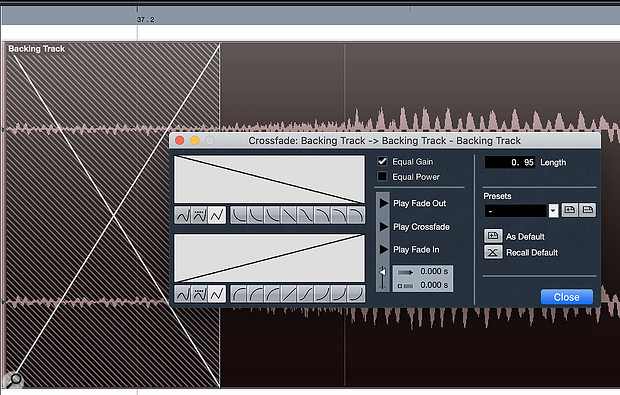
Task: Click the Play Crossfade button
Action: 383,227
